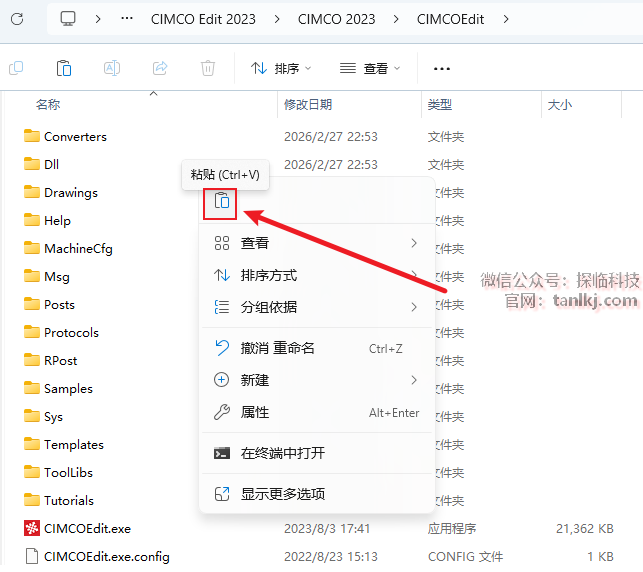Select the Tutorials folder name
This screenshot has height=572, width=643.
pos(69,500)
